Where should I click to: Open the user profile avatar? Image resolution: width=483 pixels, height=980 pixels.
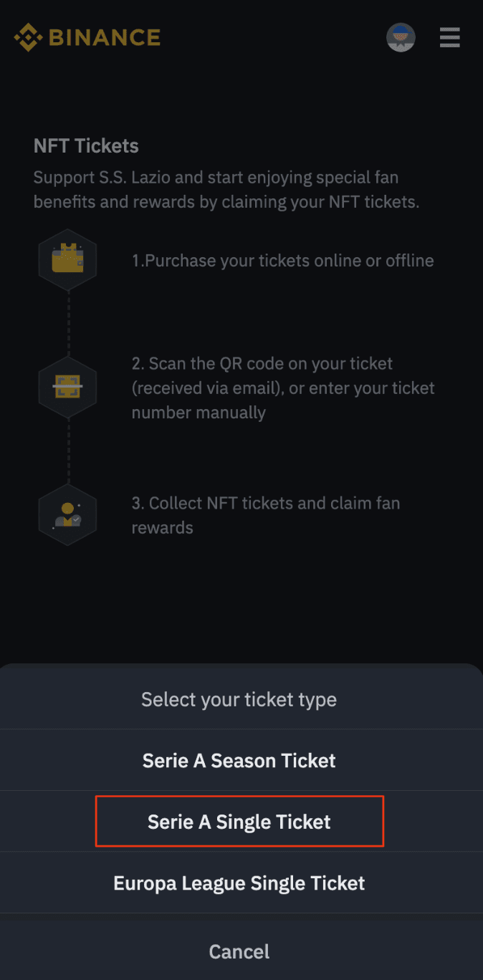pyautogui.click(x=401, y=37)
